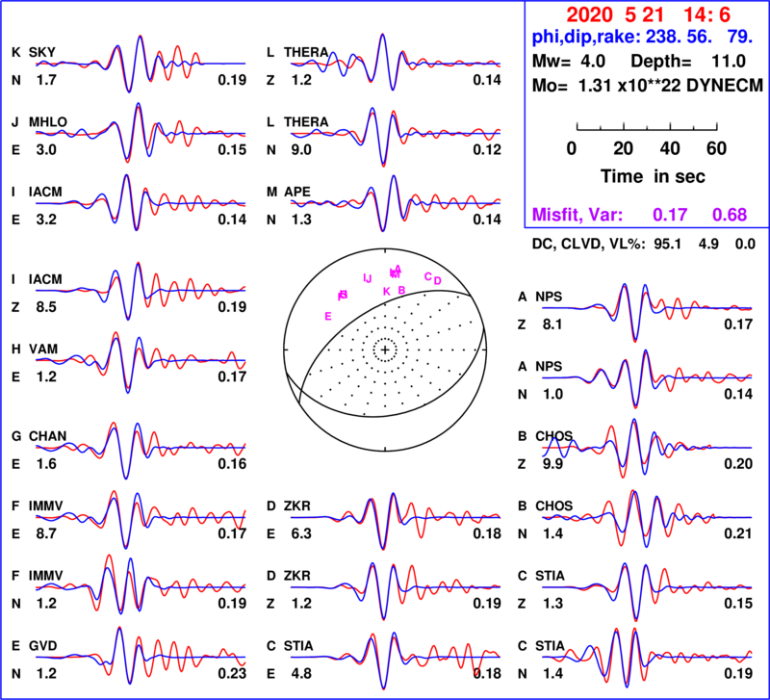Image resolution: width=770 pixels, height=700 pixels.
Task: Click the IMMV E amplitude value 8.7
Action: click(x=46, y=533)
